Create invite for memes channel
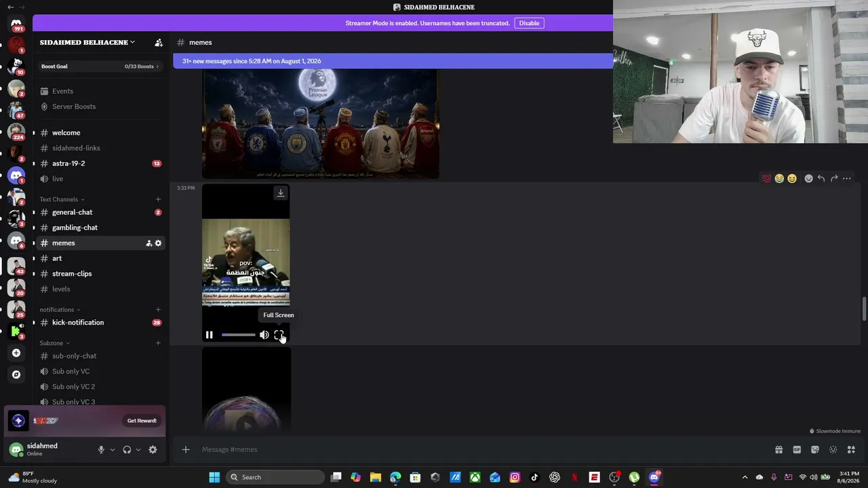868x488 pixels. [x=149, y=243]
